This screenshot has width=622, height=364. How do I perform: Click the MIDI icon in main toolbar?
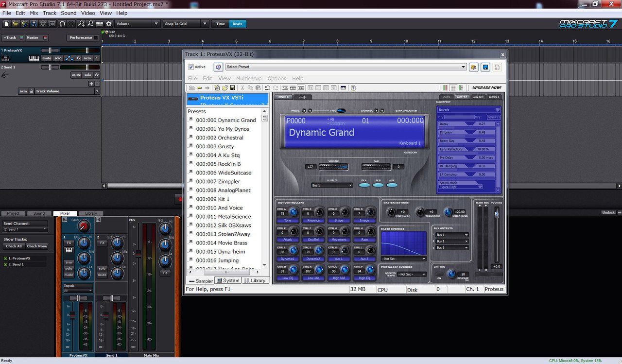100,23
